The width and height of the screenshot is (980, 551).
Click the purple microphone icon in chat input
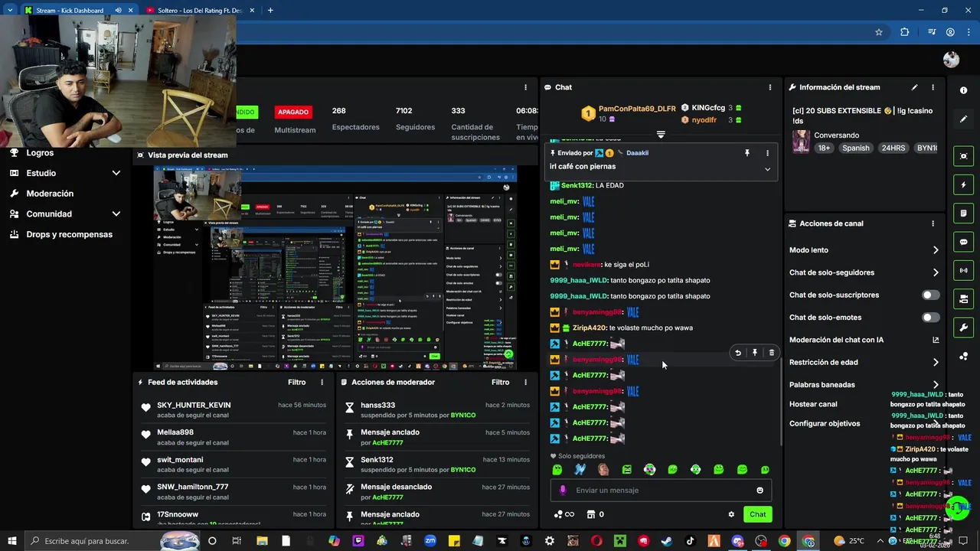(x=563, y=491)
